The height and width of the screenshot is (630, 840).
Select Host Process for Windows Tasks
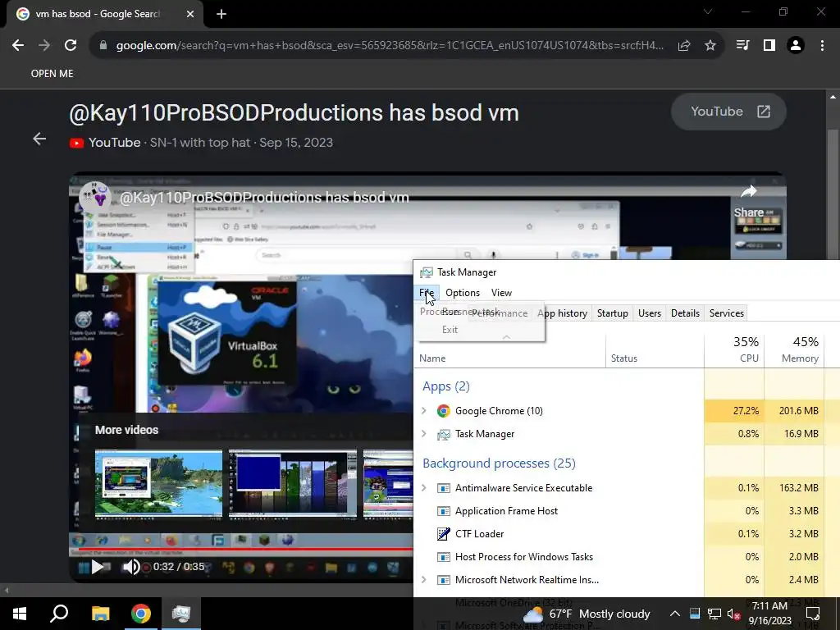pos(524,557)
